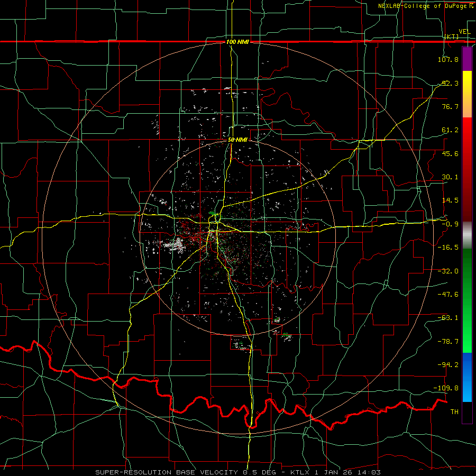Pick the yellow-orange segment of velocity scale
Screen dimensions: 476x476
[x=467, y=94]
